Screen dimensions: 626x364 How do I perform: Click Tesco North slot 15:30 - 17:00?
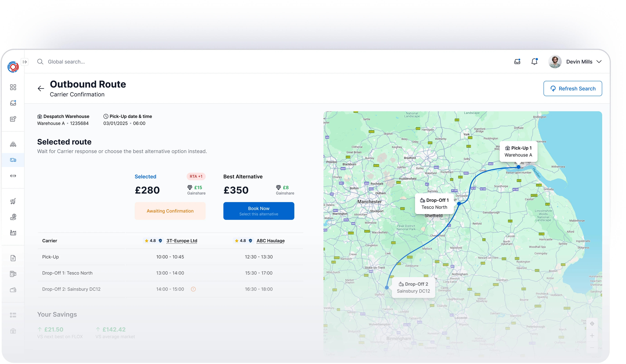259,273
